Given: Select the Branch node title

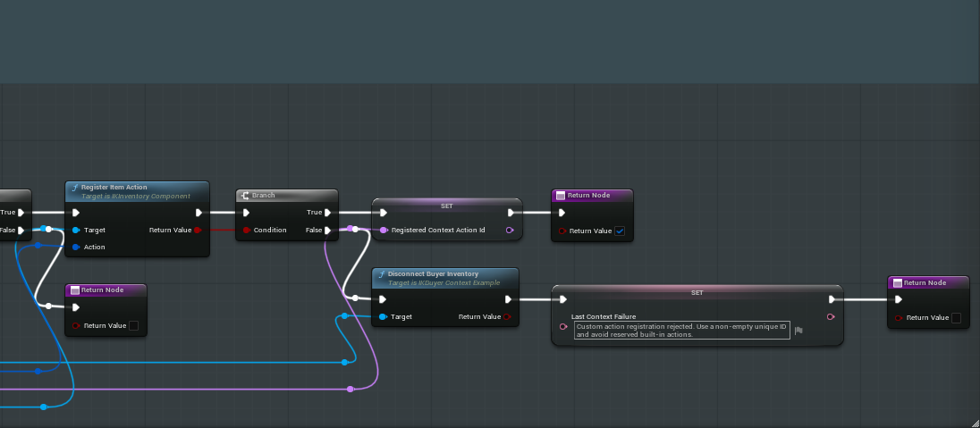Looking at the screenshot, I should coord(263,196).
